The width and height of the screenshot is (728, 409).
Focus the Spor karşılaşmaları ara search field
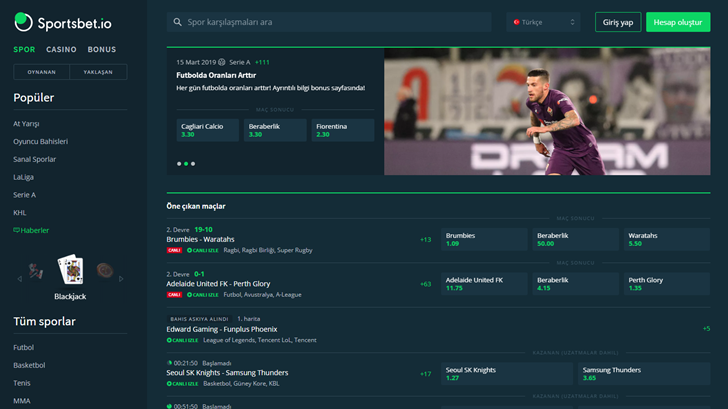pos(329,22)
